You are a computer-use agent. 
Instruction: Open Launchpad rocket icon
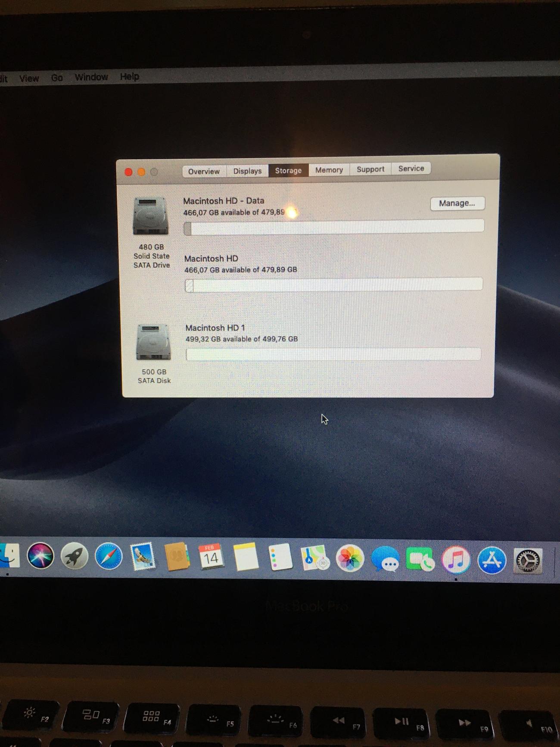click(x=74, y=556)
